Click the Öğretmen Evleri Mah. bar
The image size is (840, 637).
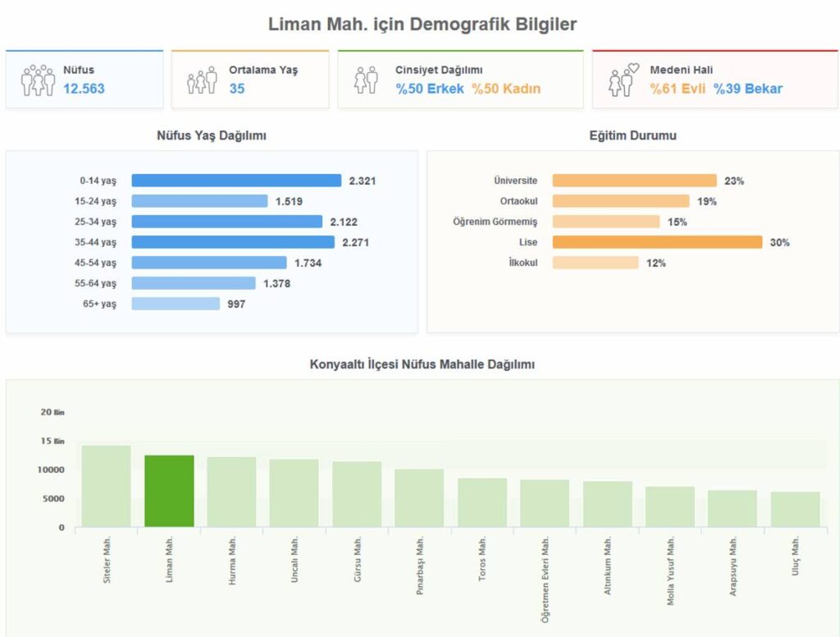[x=545, y=503]
